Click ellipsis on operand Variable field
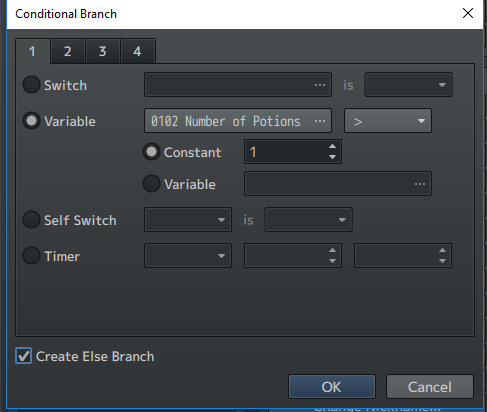This screenshot has width=487, height=412. 420,184
